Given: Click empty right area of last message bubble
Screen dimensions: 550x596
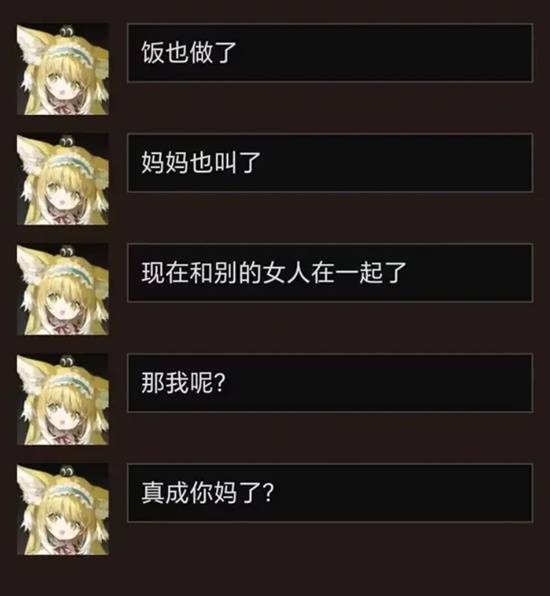Looking at the screenshot, I should click(x=403, y=493).
